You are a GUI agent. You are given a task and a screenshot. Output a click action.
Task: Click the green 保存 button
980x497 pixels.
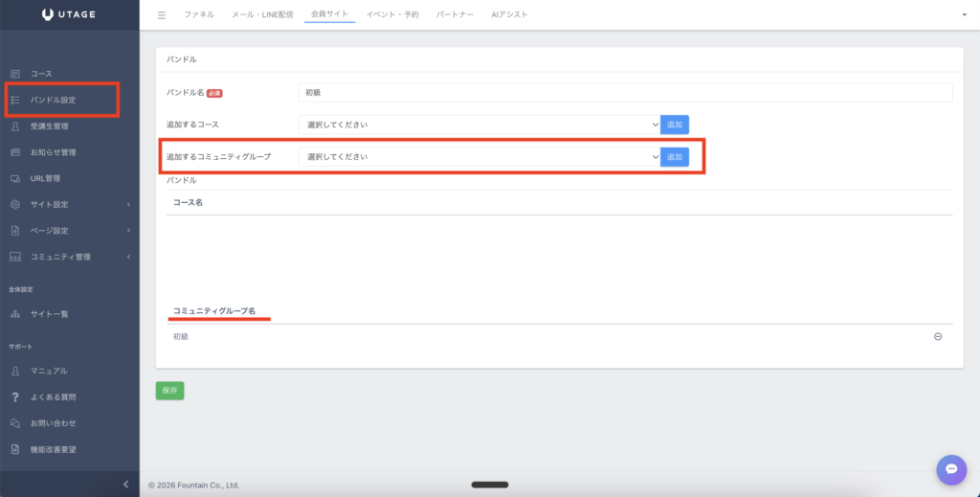tap(170, 391)
